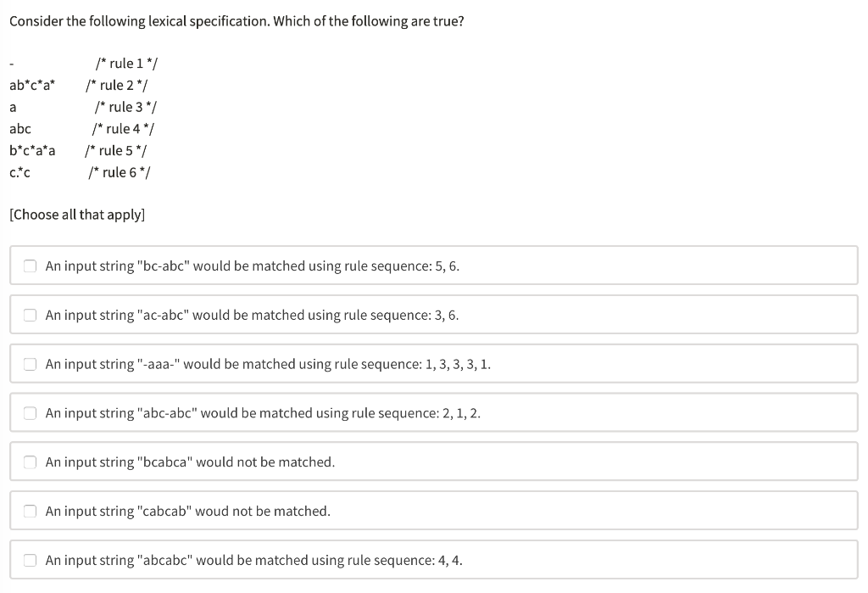Click the "[Choose all that apply]" label

point(75,215)
